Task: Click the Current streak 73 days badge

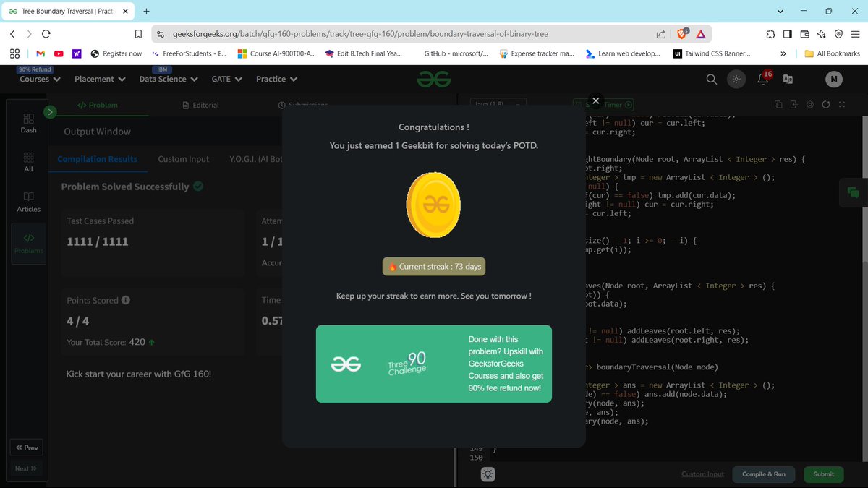Action: (434, 266)
